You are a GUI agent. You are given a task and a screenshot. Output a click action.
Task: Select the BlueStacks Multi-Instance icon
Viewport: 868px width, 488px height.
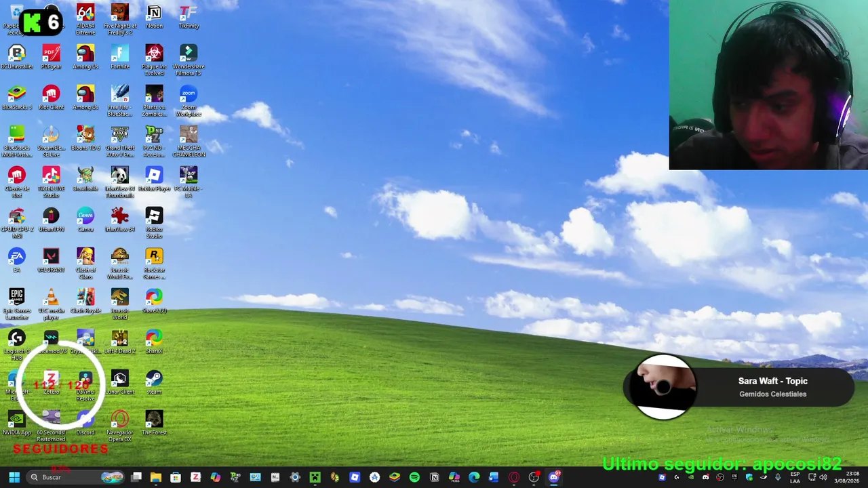[x=17, y=142]
